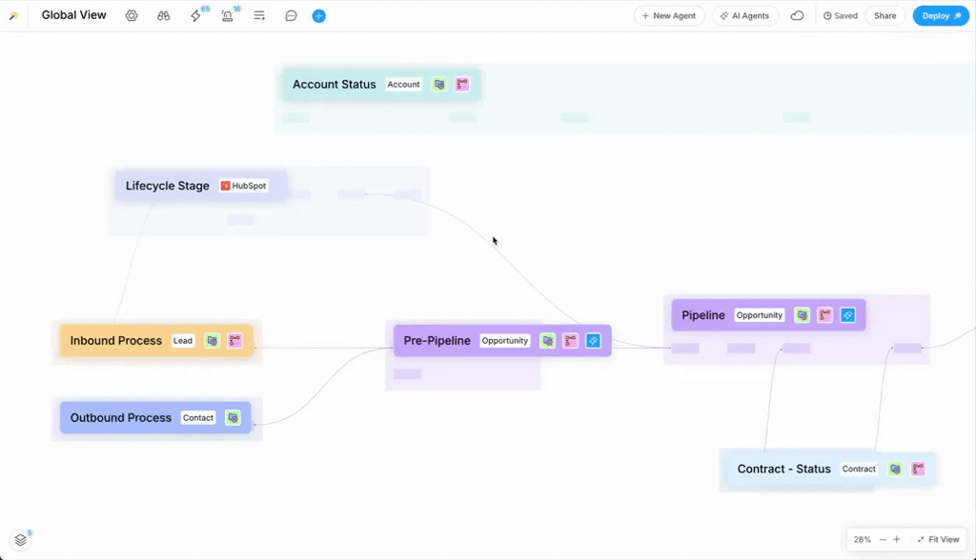Select the Lifecycle Stage node title
Image resolution: width=976 pixels, height=560 pixels.
pos(167,186)
